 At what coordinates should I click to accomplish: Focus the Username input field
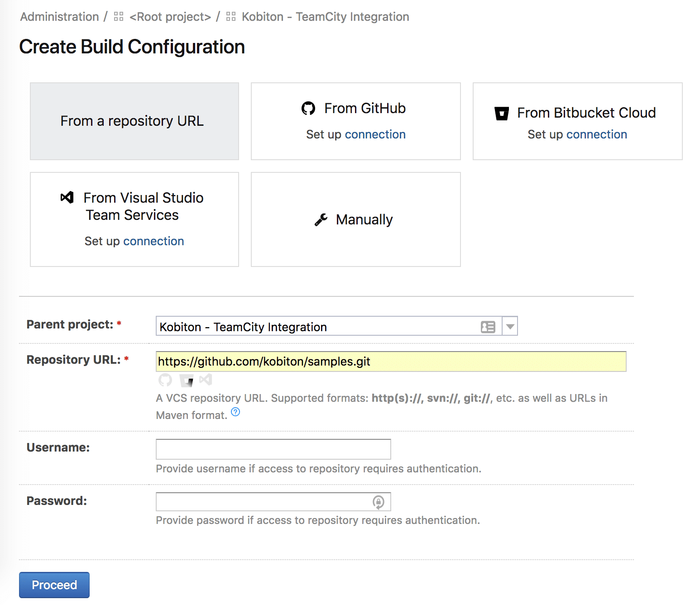click(x=273, y=449)
